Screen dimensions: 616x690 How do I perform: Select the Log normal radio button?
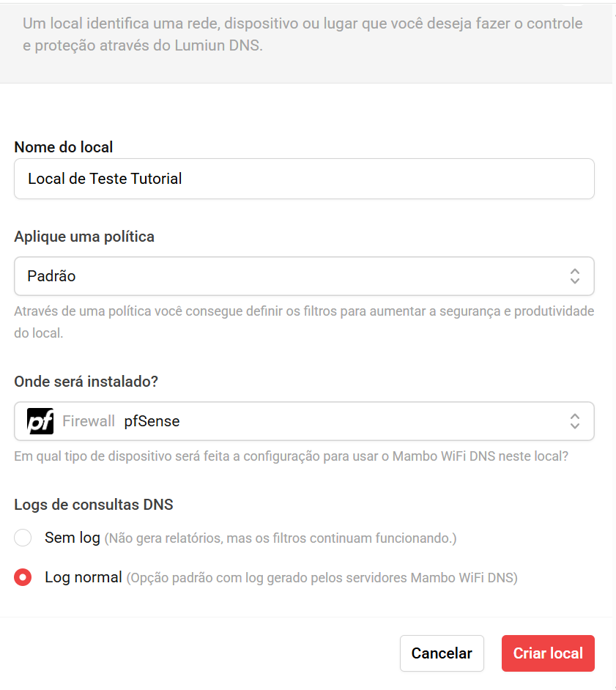click(x=23, y=577)
